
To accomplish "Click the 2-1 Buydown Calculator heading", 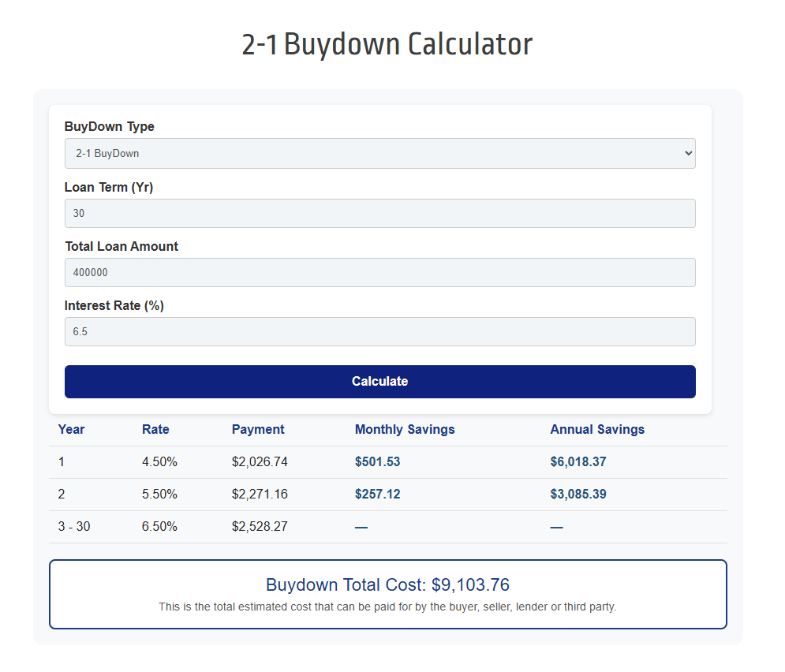I will tap(387, 44).
